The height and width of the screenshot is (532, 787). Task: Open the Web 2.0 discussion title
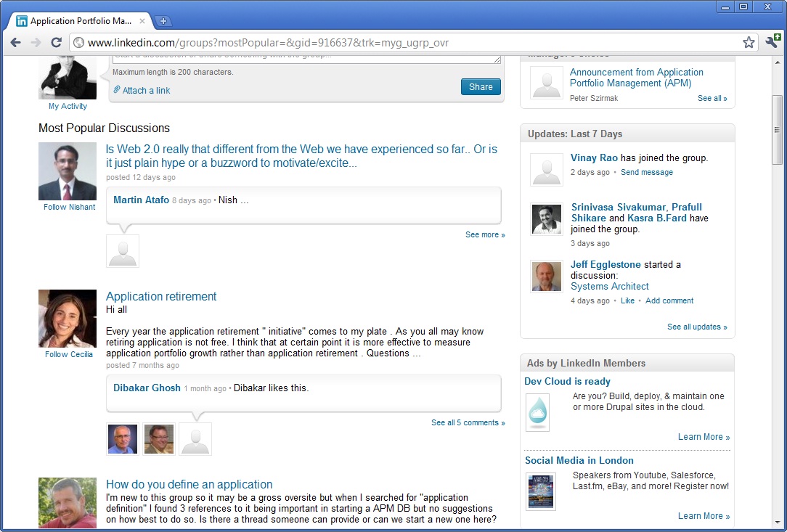(x=301, y=156)
